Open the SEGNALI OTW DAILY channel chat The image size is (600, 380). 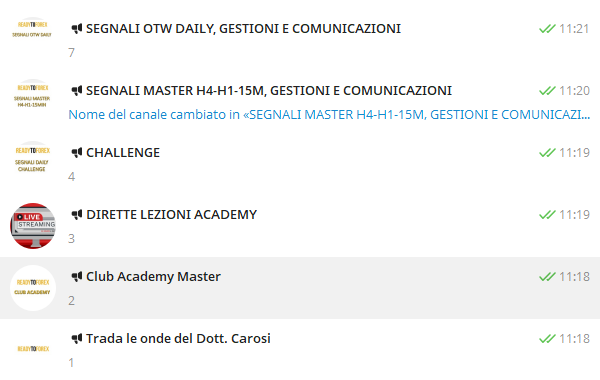[x=300, y=40]
